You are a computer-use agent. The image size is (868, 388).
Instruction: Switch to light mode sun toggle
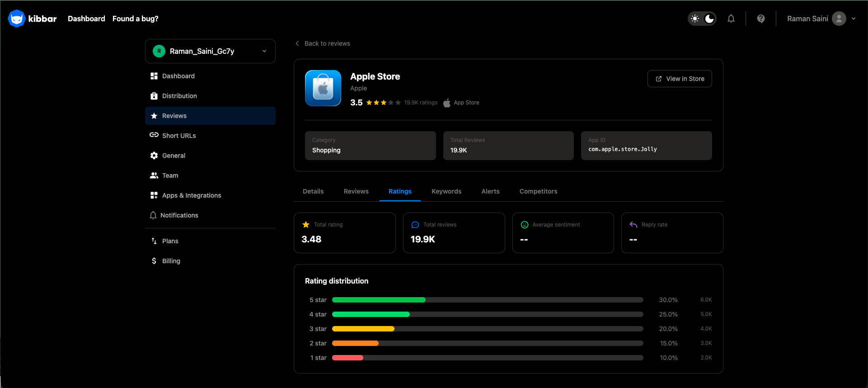coord(695,19)
